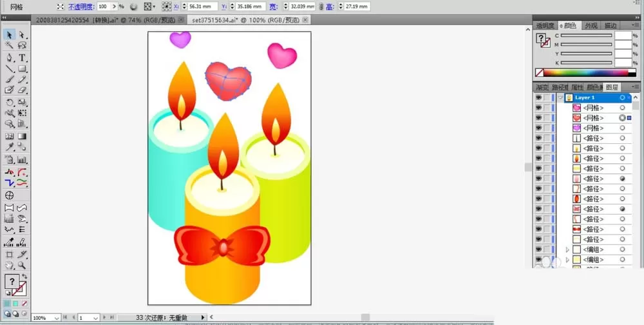Go to next artboard button
Viewport: 644px width, 325px height.
click(x=104, y=318)
